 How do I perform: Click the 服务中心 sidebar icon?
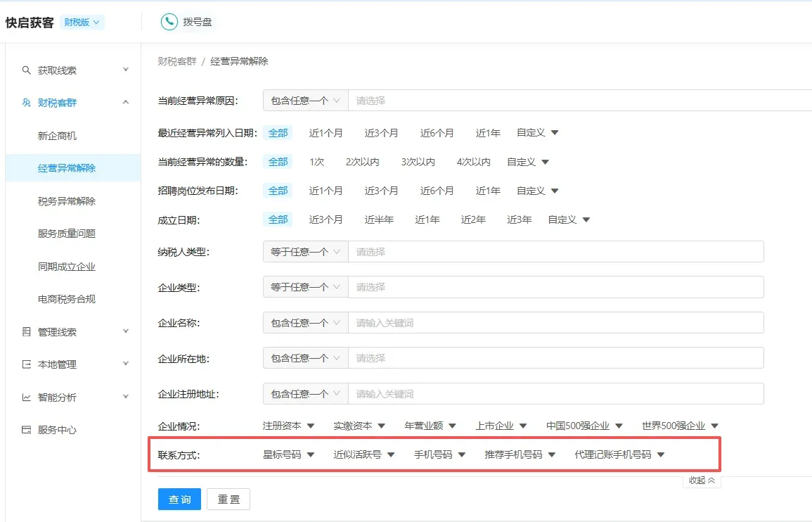point(26,430)
